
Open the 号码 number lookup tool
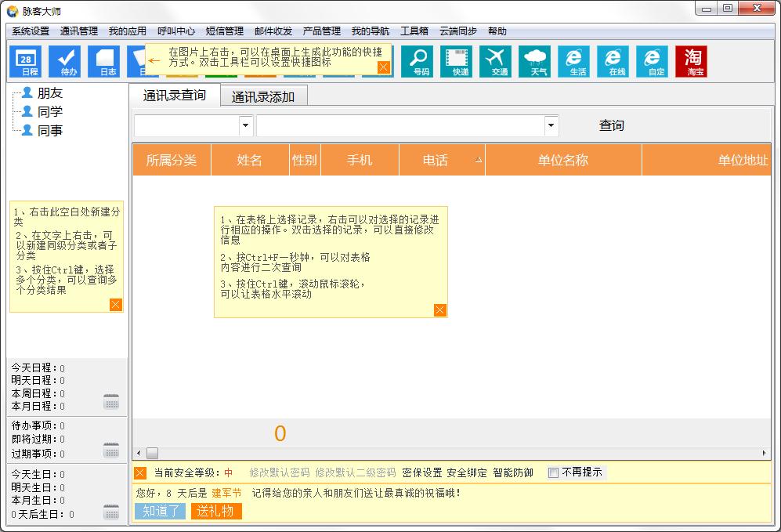[x=418, y=61]
